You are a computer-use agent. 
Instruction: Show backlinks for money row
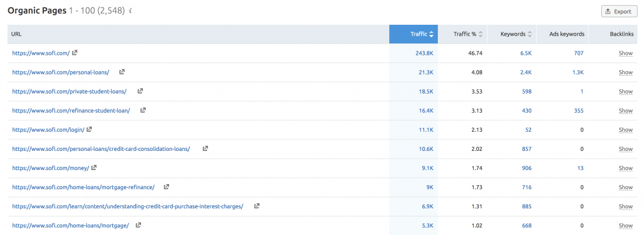click(626, 168)
